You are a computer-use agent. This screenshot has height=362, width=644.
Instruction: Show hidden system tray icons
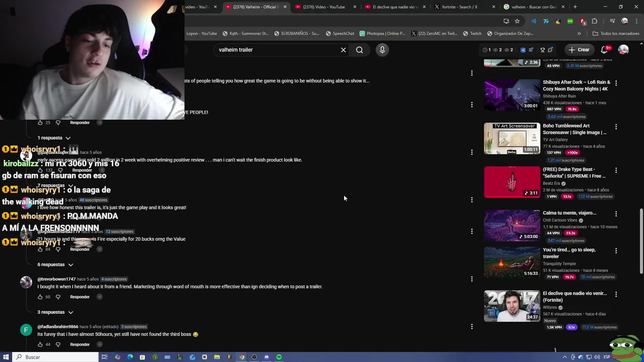click(565, 357)
